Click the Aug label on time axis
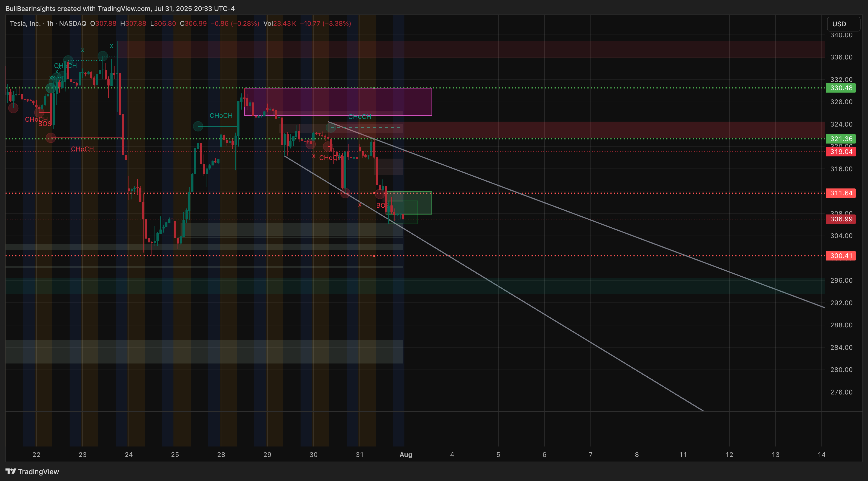Image resolution: width=868 pixels, height=481 pixels. coord(406,455)
